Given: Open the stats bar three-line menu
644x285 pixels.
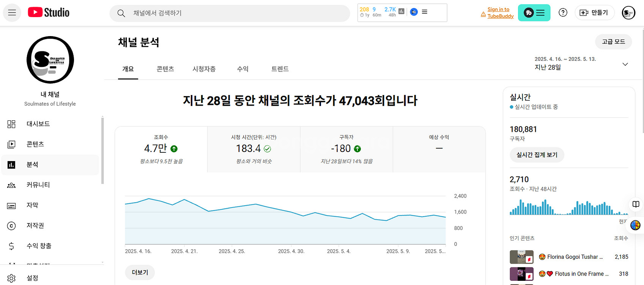Looking at the screenshot, I should click(425, 12).
